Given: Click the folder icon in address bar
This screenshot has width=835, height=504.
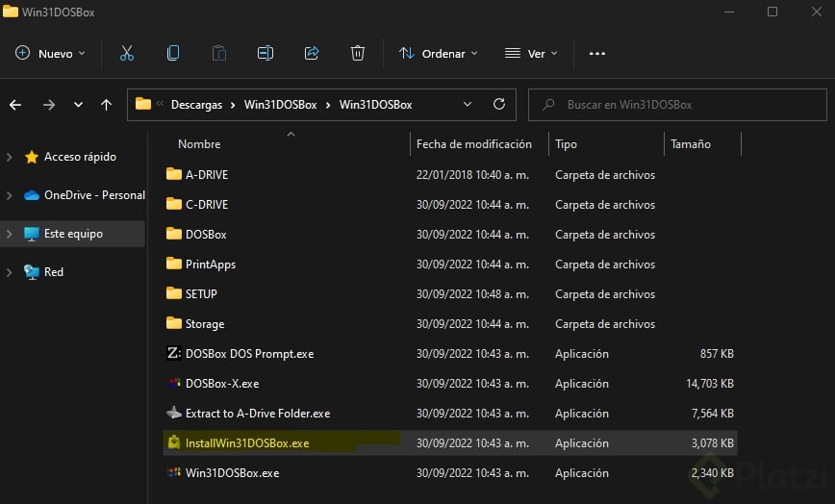Looking at the screenshot, I should click(x=142, y=104).
